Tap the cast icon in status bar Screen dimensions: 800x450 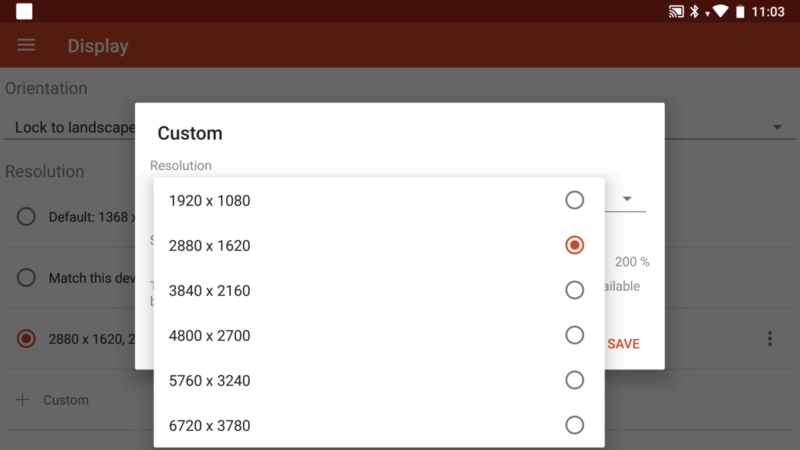pos(676,11)
